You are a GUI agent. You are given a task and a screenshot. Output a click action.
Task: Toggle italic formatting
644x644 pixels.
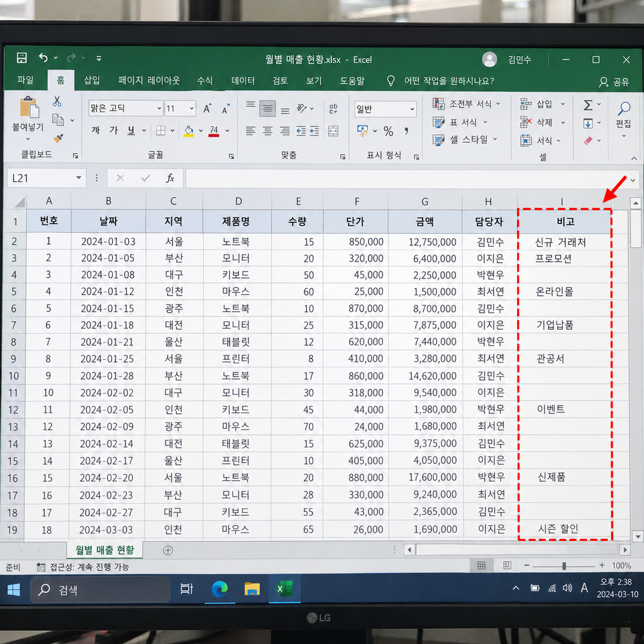[114, 131]
